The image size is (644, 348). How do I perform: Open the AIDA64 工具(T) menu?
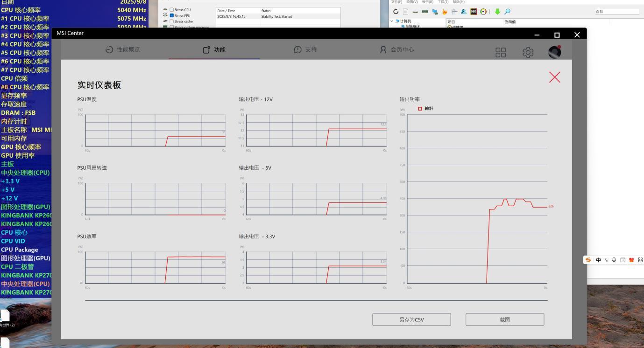(443, 2)
